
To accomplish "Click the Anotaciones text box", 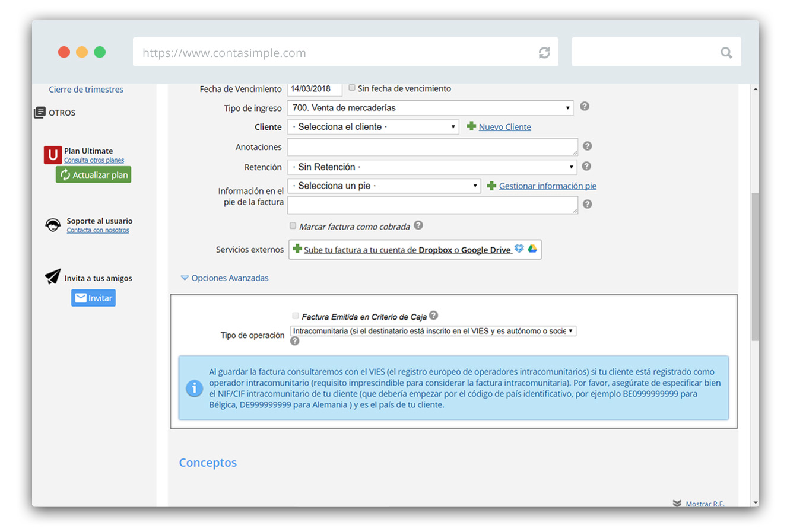I will 433,147.
